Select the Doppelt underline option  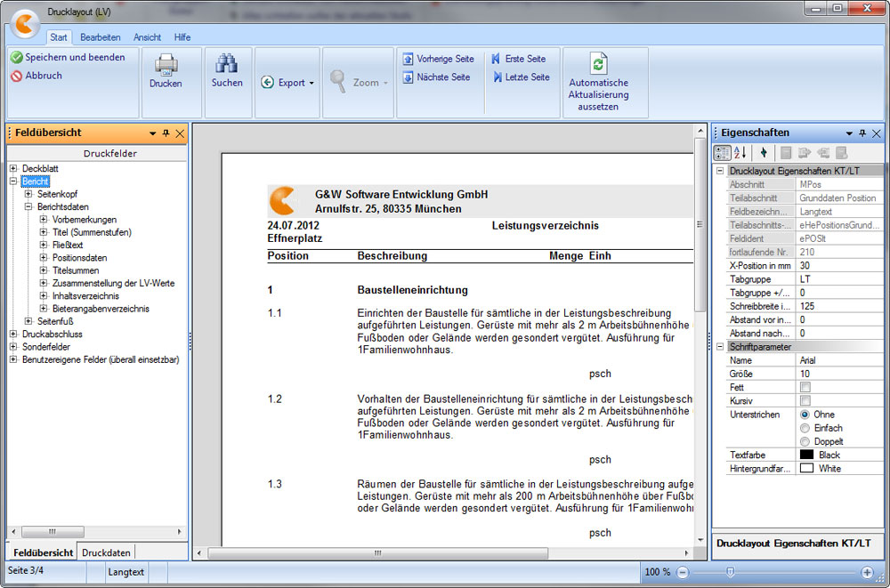click(x=805, y=441)
